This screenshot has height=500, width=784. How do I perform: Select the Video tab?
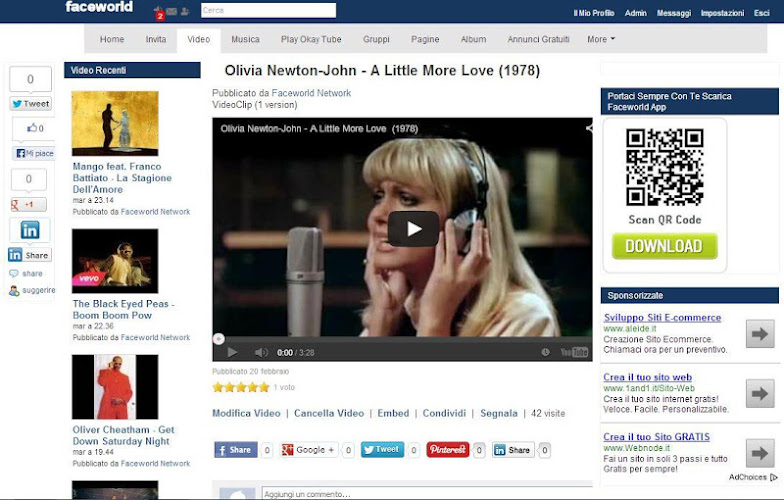(x=198, y=40)
